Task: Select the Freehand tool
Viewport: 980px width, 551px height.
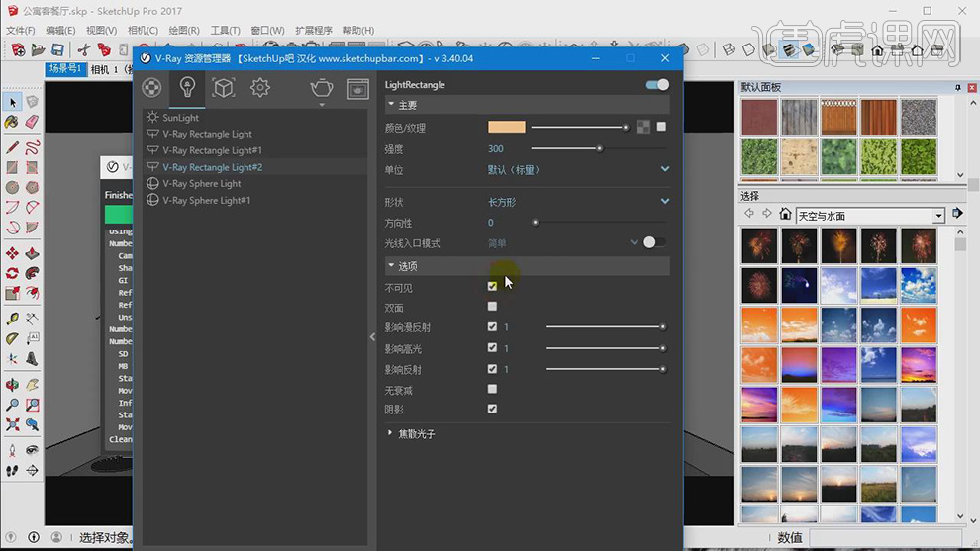Action: pyautogui.click(x=32, y=147)
